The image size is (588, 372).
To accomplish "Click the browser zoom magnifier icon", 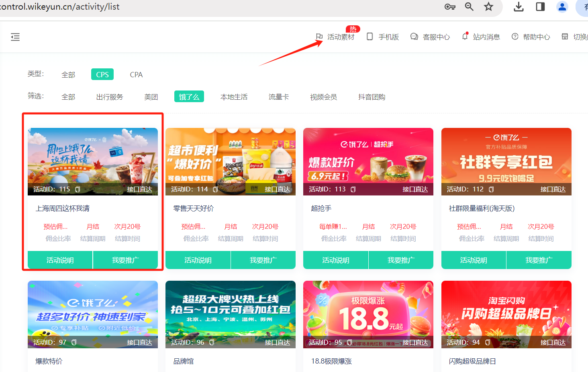I will [469, 6].
